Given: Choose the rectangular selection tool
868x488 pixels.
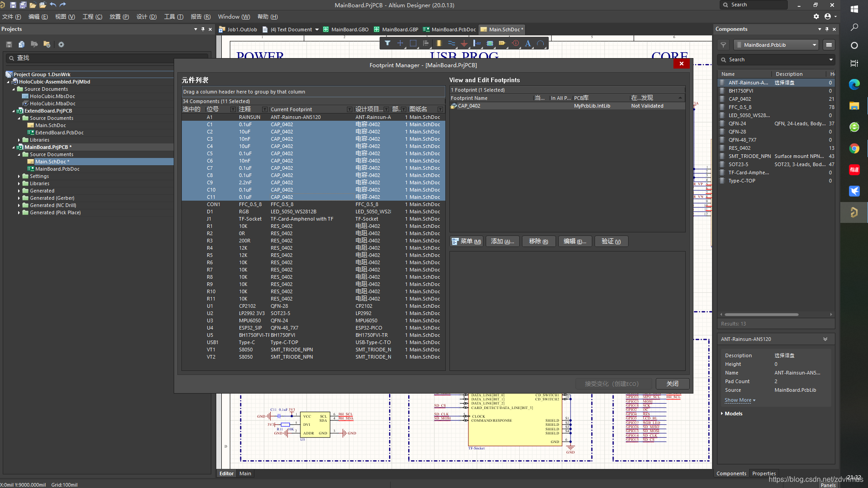Looking at the screenshot, I should pyautogui.click(x=413, y=44).
